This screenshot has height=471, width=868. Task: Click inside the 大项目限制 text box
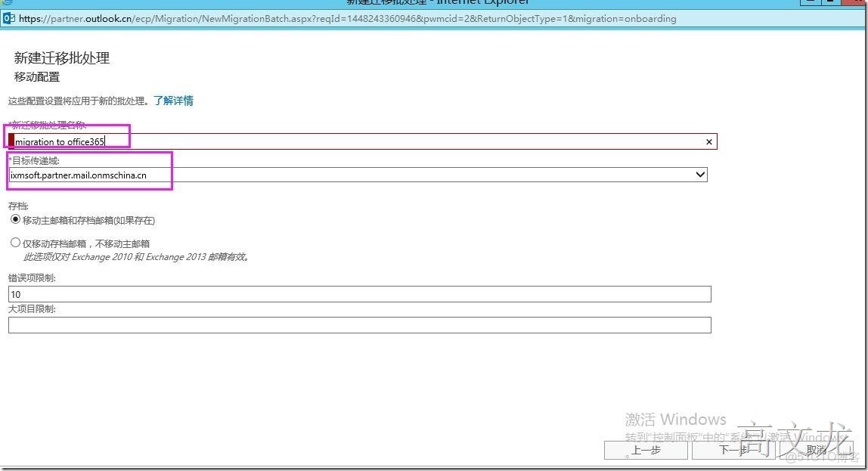tap(302, 325)
